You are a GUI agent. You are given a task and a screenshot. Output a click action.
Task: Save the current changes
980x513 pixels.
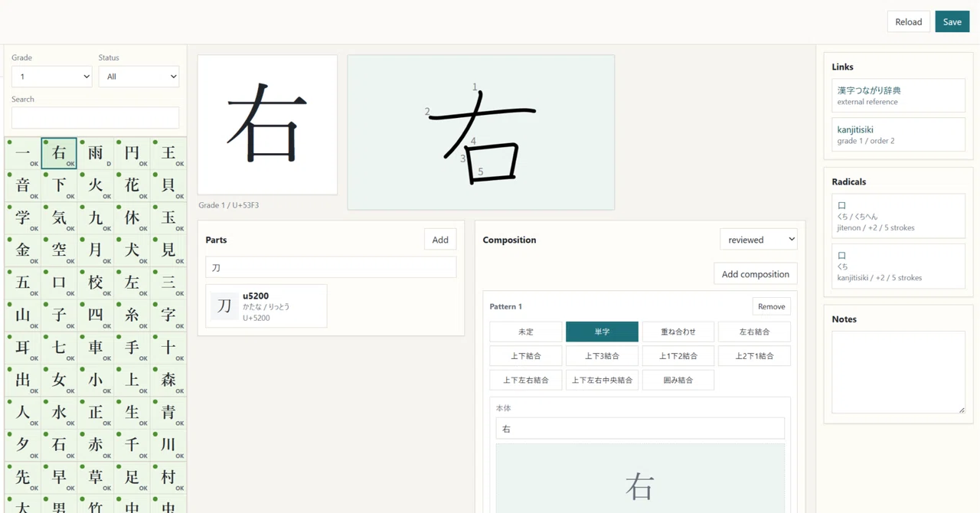click(952, 21)
